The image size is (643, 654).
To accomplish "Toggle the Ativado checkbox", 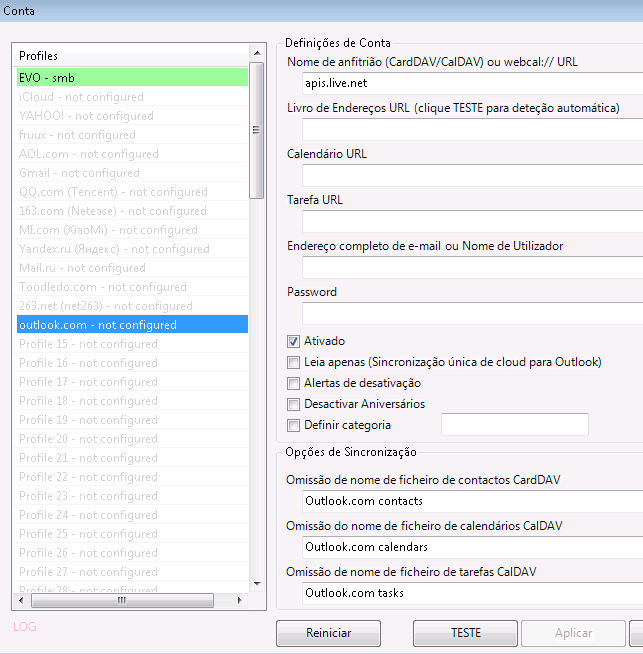I will pyautogui.click(x=293, y=342).
